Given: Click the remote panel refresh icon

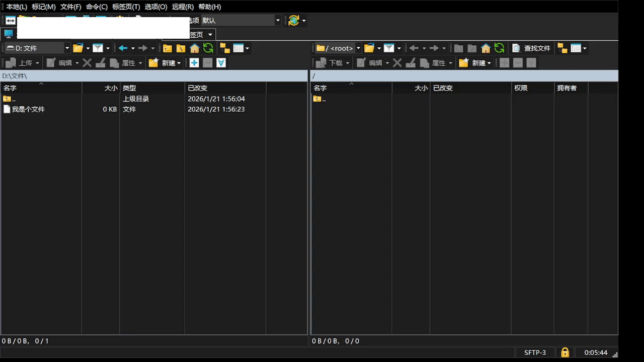Looking at the screenshot, I should tap(499, 48).
